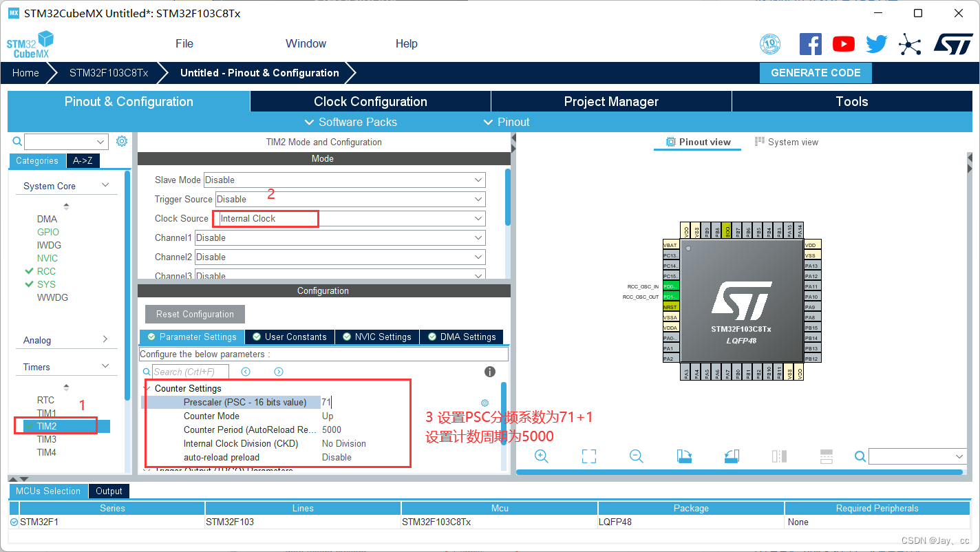This screenshot has width=980, height=552.
Task: Go to the next search result arrow
Action: (x=279, y=372)
